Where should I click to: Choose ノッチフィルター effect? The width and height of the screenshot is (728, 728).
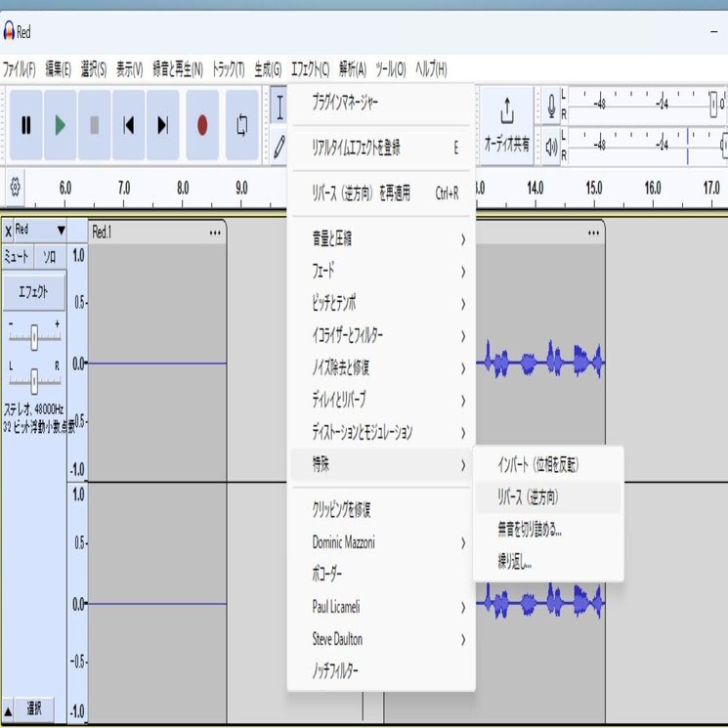tap(381, 671)
